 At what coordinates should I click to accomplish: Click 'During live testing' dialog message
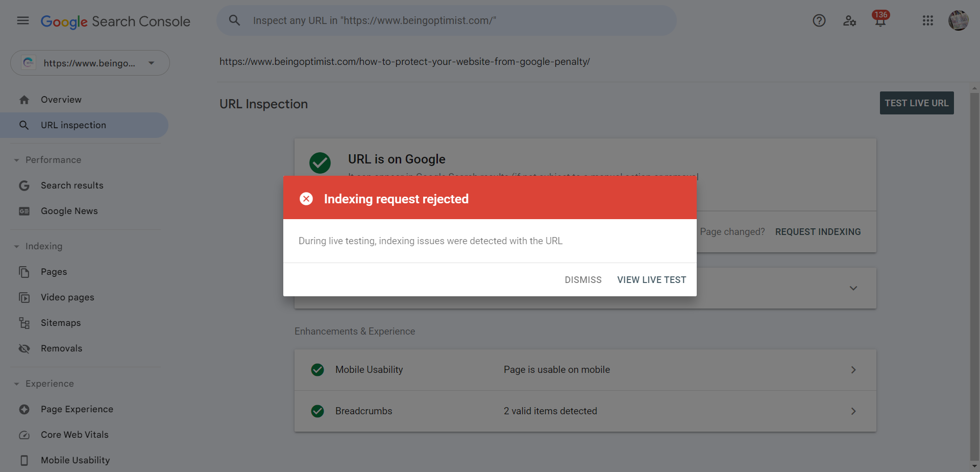(x=430, y=241)
